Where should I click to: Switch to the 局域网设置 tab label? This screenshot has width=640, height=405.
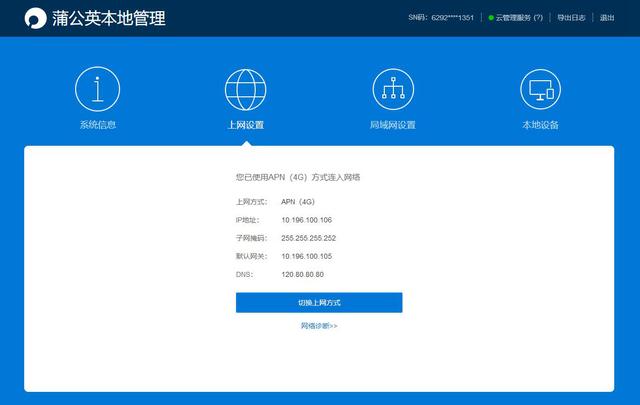tap(393, 125)
